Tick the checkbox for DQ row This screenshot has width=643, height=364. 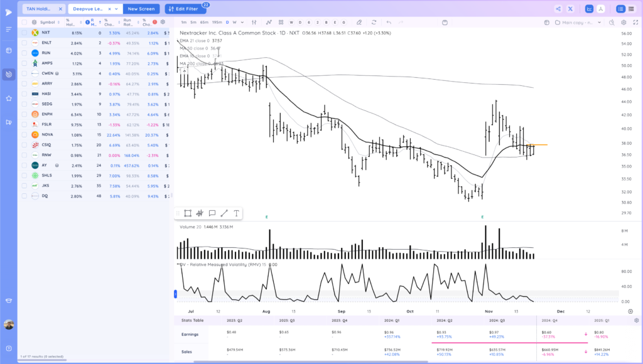tap(24, 196)
